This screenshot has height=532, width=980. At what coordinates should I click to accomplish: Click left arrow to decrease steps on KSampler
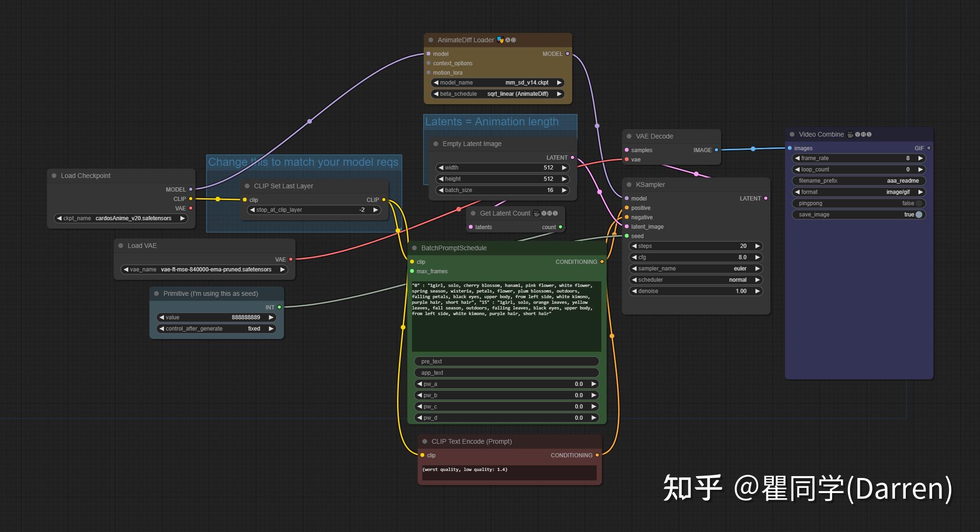(635, 246)
